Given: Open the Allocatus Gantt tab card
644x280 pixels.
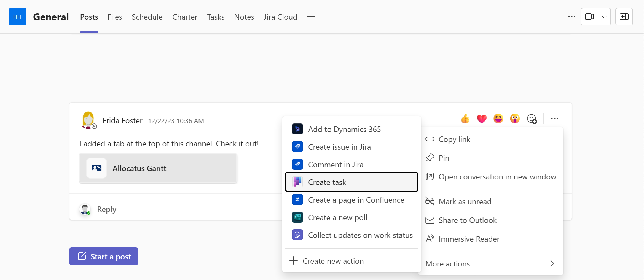Looking at the screenshot, I should (158, 168).
